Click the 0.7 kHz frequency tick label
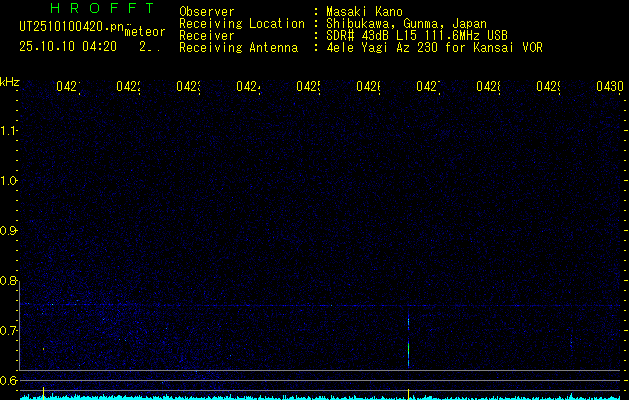The height and width of the screenshot is (400, 629). 9,330
